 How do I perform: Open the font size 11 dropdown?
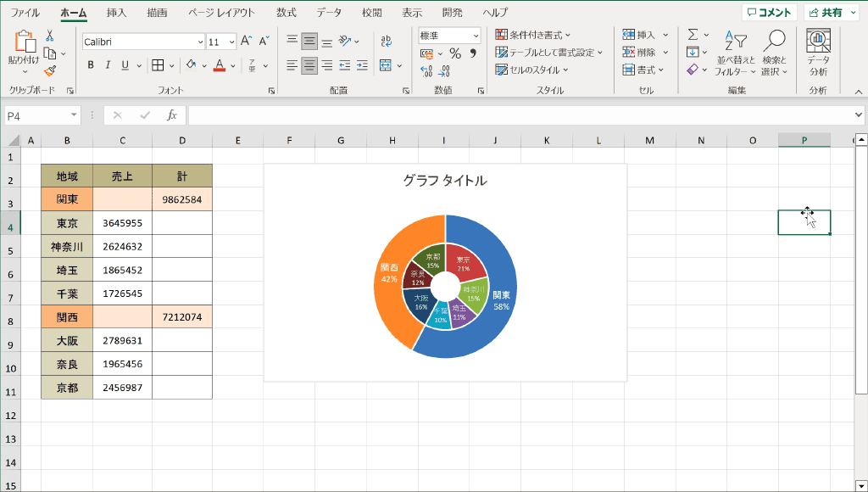tap(231, 41)
